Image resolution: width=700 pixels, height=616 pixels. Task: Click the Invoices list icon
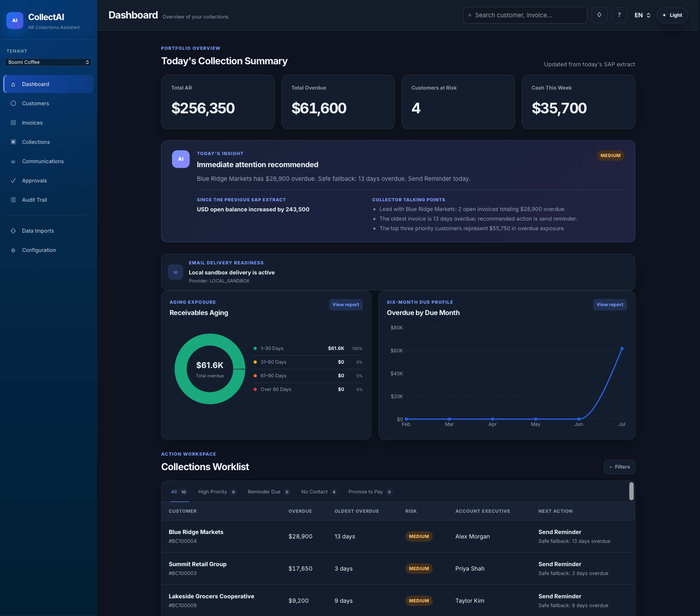tap(13, 123)
